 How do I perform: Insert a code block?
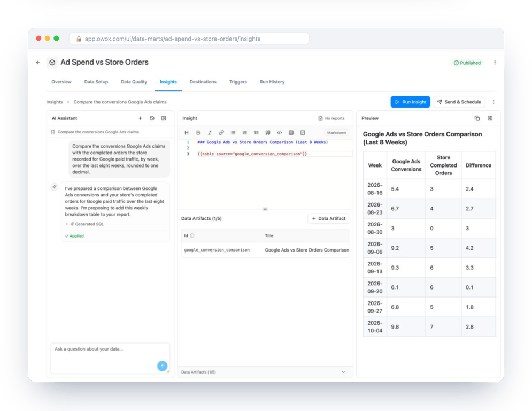(279, 133)
